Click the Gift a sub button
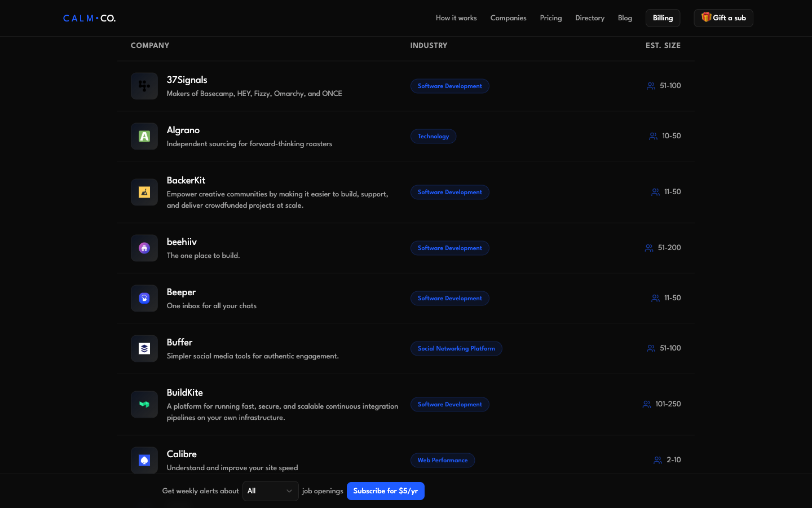812x508 pixels. coord(723,18)
